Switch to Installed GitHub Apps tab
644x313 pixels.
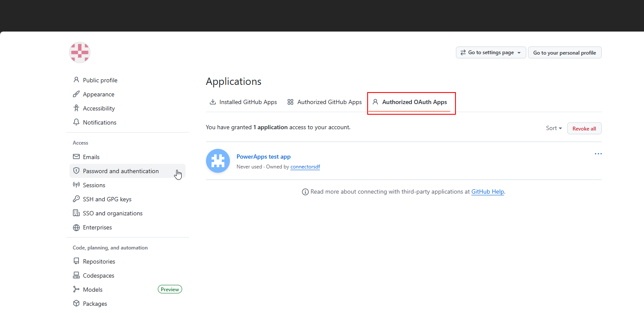243,102
